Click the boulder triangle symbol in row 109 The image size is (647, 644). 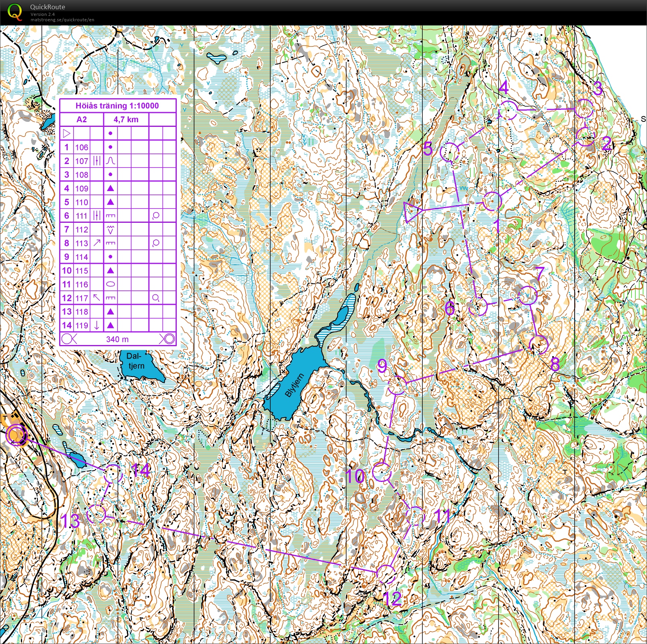110,188
